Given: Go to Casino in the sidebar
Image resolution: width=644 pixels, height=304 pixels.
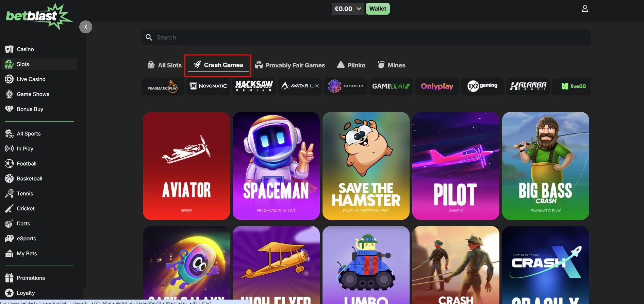Looking at the screenshot, I should point(39,49).
